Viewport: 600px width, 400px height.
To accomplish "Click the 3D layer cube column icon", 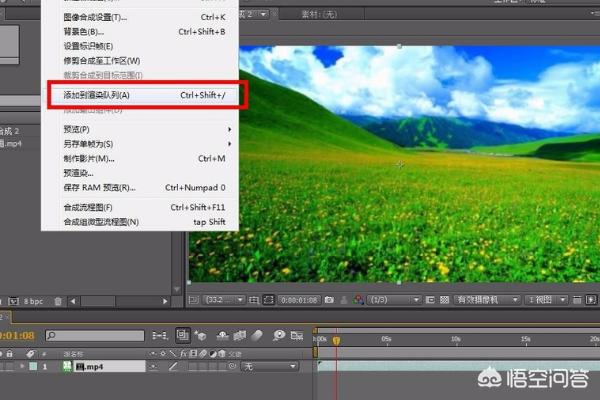I will tap(222, 354).
